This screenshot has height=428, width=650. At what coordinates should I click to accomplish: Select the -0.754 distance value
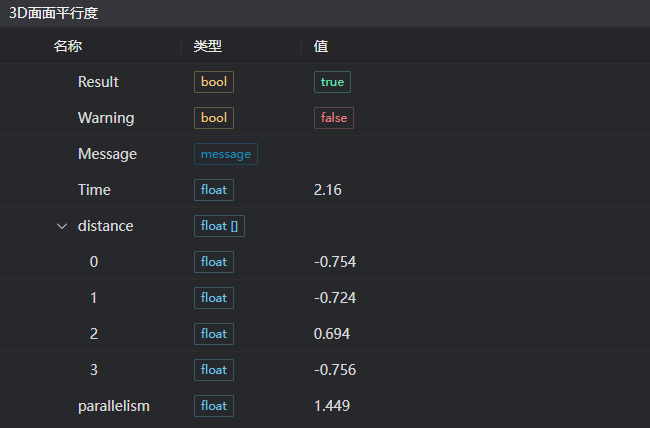pos(335,262)
